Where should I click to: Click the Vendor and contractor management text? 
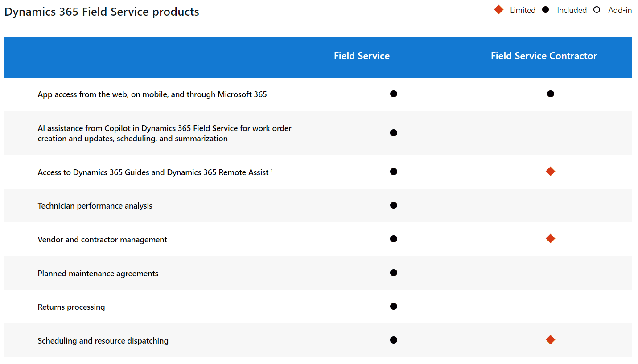(103, 240)
